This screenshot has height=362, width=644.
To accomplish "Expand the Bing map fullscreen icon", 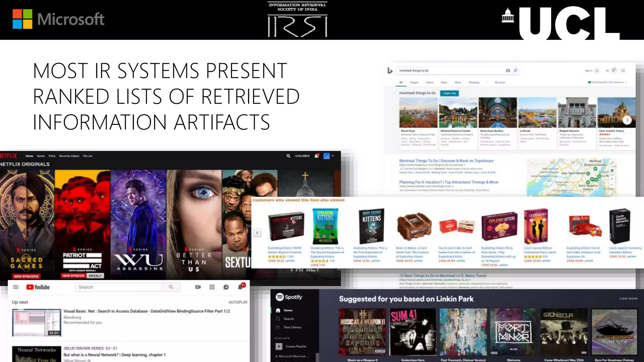I will (612, 163).
